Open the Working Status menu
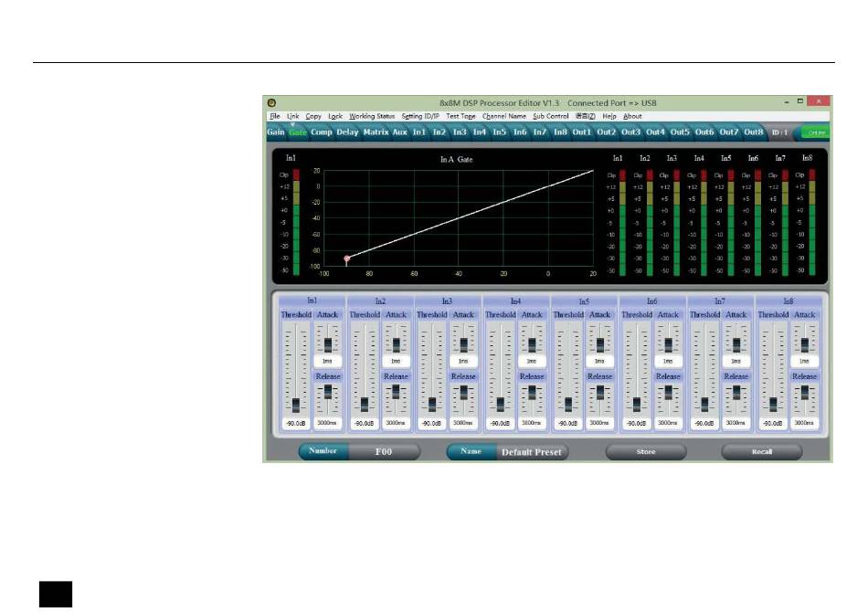The image size is (868, 612). click(372, 116)
